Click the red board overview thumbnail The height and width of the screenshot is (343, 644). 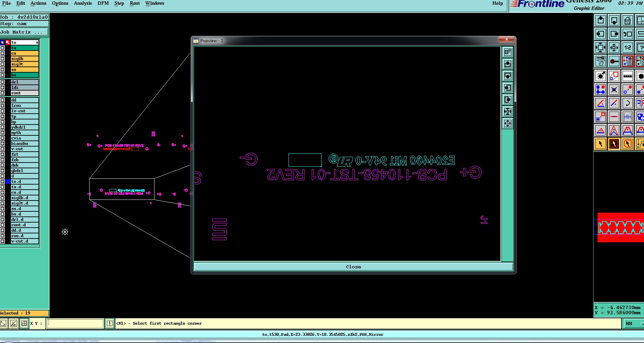621,227
